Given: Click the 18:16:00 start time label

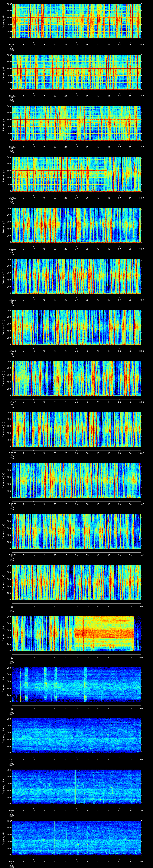Looking at the screenshot, I should click(x=12, y=810).
